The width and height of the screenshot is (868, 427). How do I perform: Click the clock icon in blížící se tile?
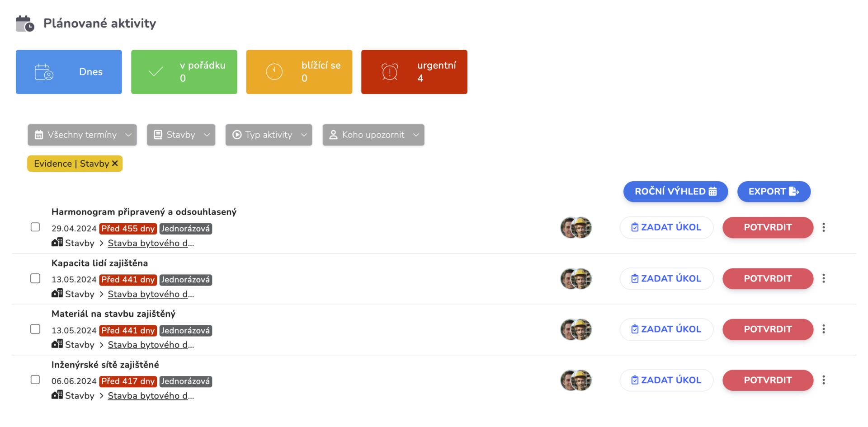274,72
